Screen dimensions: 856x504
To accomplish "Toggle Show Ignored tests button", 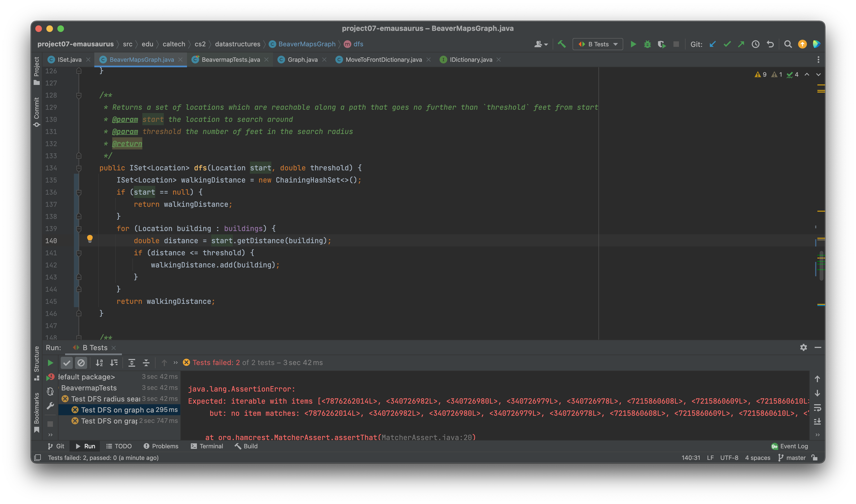I will (81, 363).
